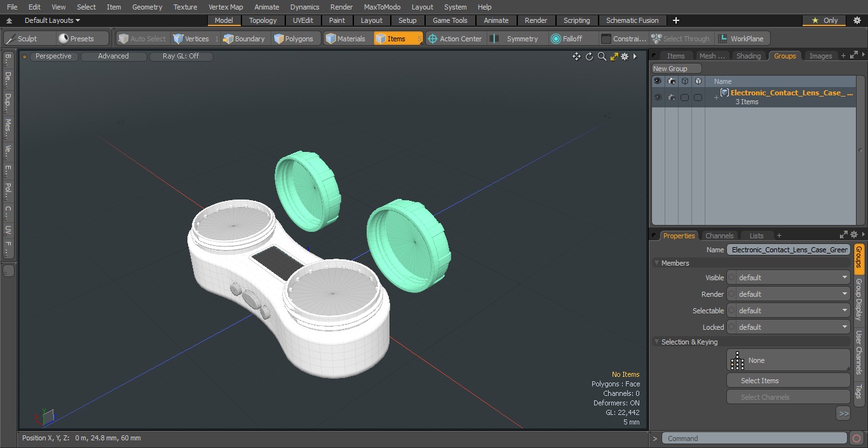The width and height of the screenshot is (868, 448).
Task: Expand Electronic_Contact_Lens_Case group tree
Action: [716, 97]
